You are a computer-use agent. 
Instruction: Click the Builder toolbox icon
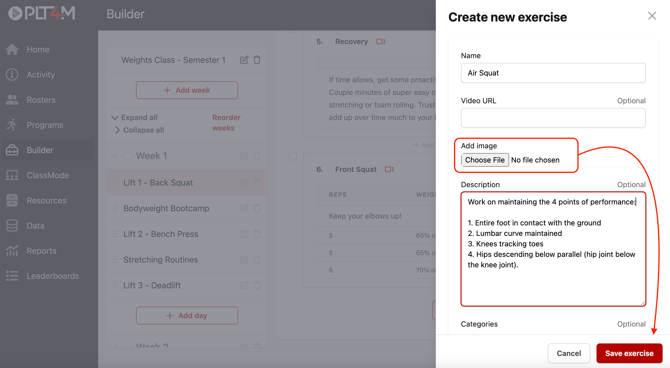tap(12, 150)
